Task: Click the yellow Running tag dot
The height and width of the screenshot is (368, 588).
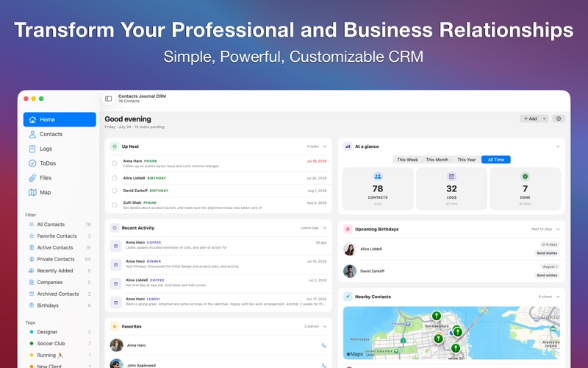Action: (32, 355)
